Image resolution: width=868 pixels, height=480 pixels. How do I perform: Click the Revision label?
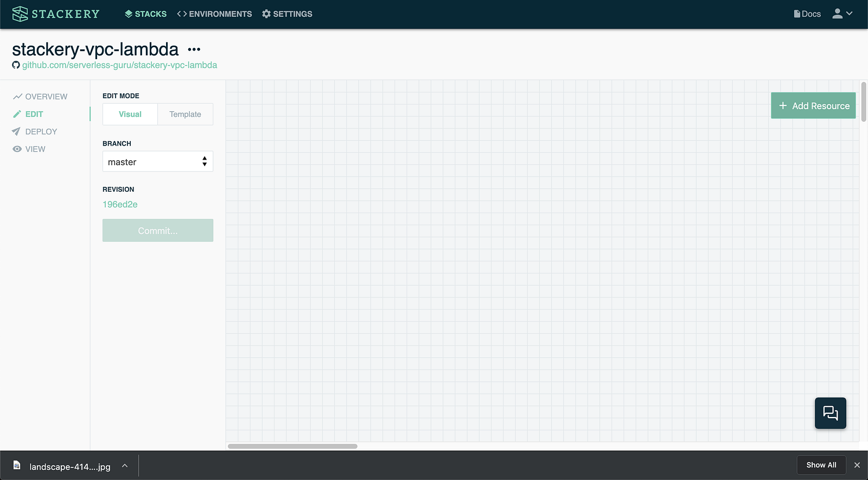pos(118,190)
